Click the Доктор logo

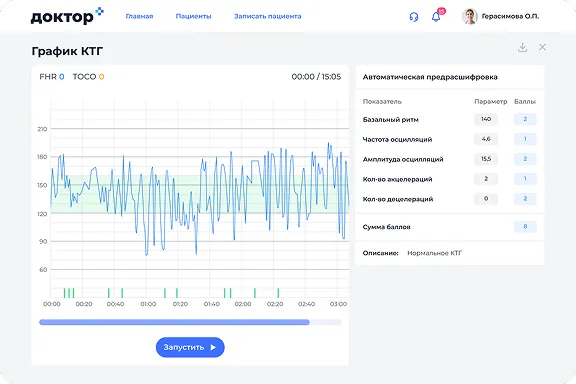(x=67, y=16)
